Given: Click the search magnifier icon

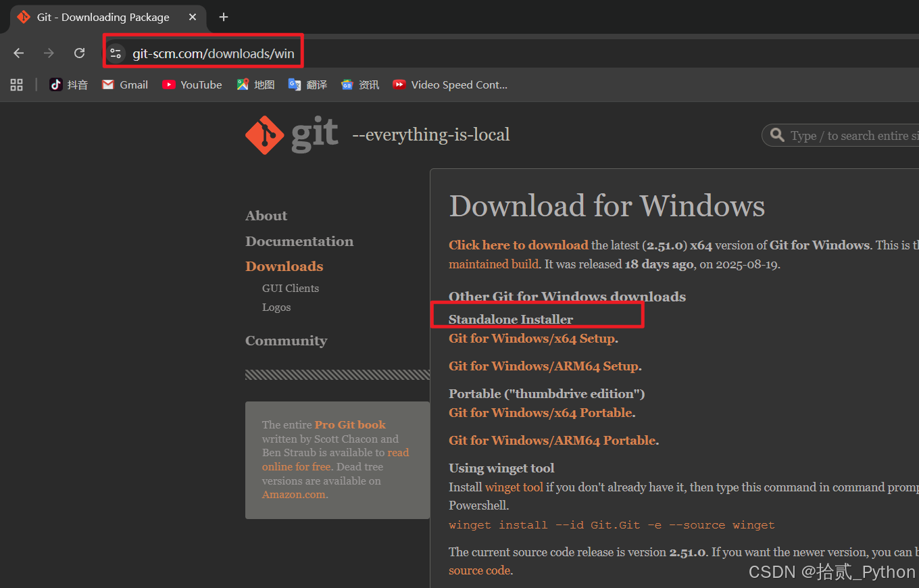Looking at the screenshot, I should 778,135.
